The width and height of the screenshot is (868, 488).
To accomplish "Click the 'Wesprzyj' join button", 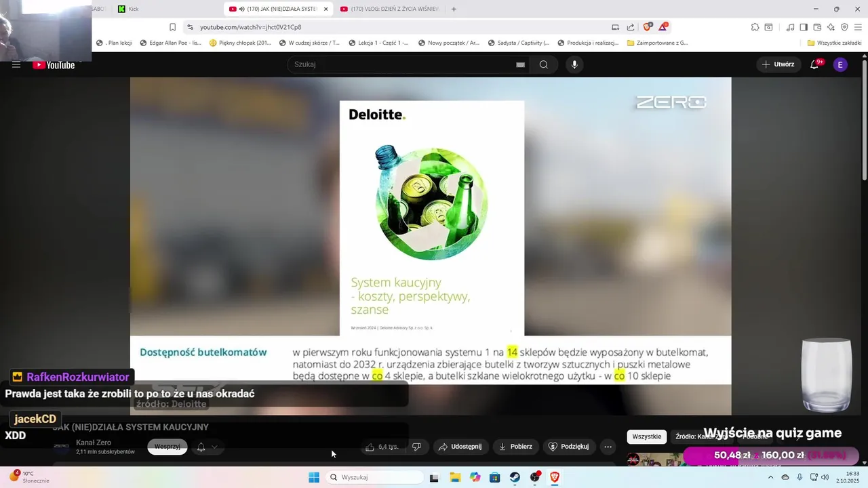I will pyautogui.click(x=167, y=447).
